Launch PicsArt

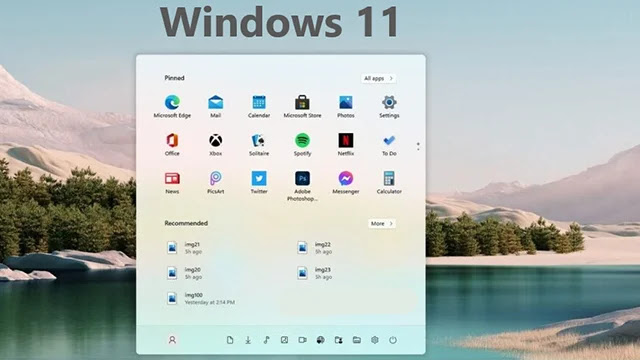click(x=216, y=182)
